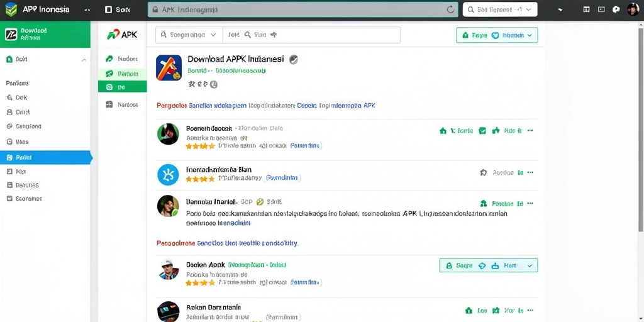Expand the green Ragpe button dropdown chevron
This screenshot has height=322, width=644.
pyautogui.click(x=530, y=36)
